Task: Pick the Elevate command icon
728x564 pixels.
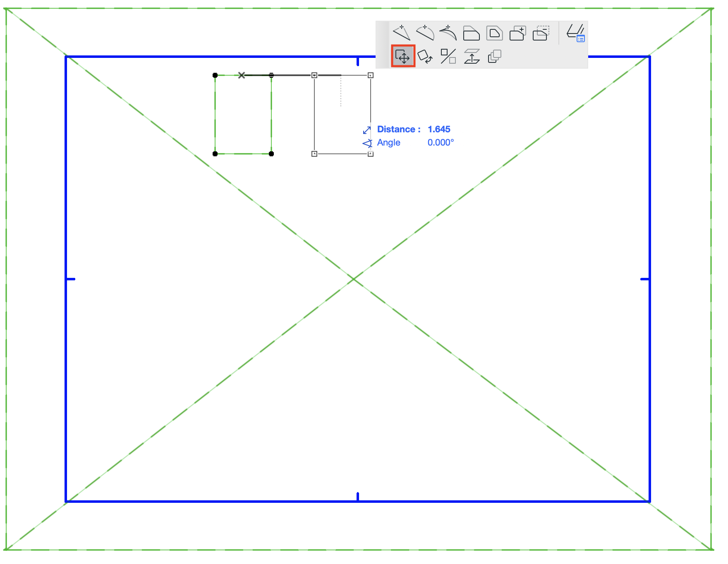Action: (x=472, y=56)
